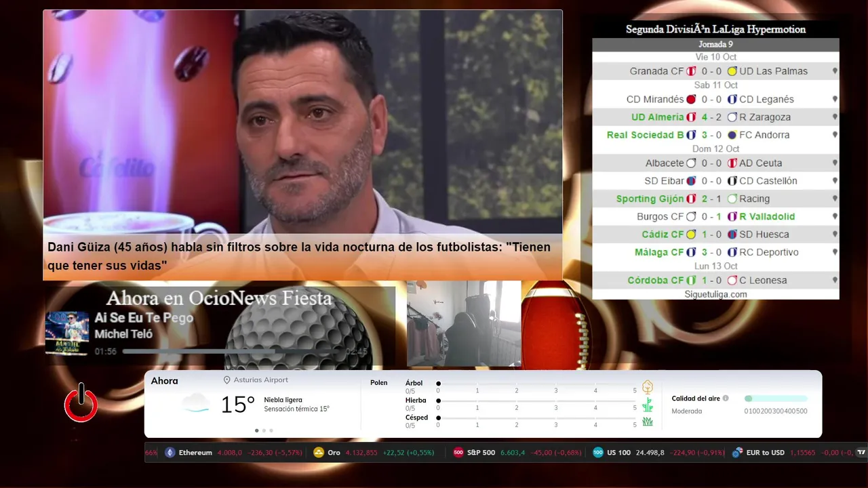The width and height of the screenshot is (868, 488).
Task: Click the Dani Güiza interview video
Action: (302, 122)
